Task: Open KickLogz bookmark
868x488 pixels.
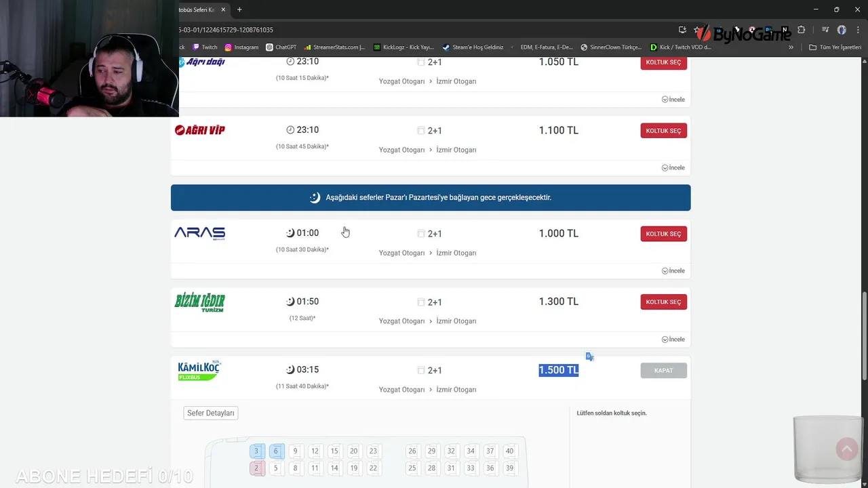Action: [403, 47]
